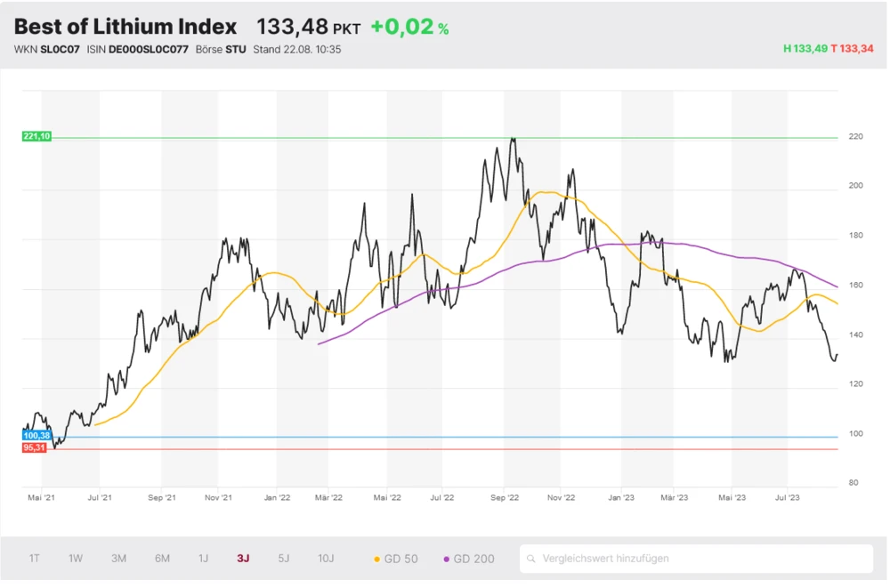Choose the 10J time range

(326, 559)
